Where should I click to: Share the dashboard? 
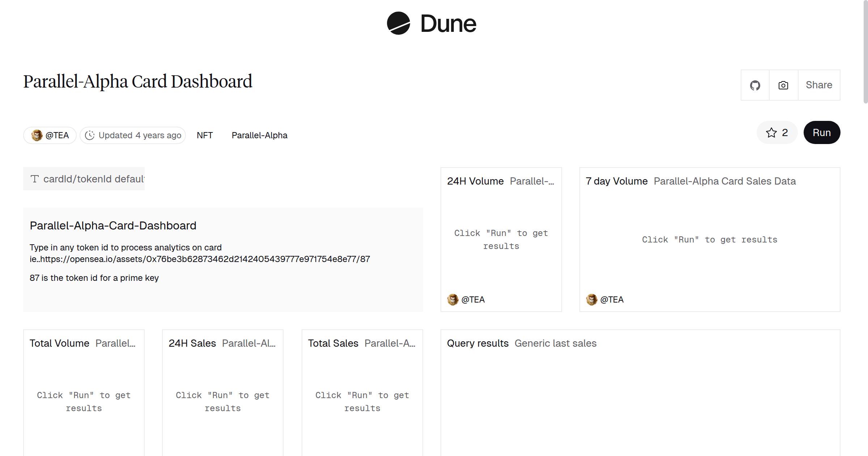pyautogui.click(x=818, y=85)
